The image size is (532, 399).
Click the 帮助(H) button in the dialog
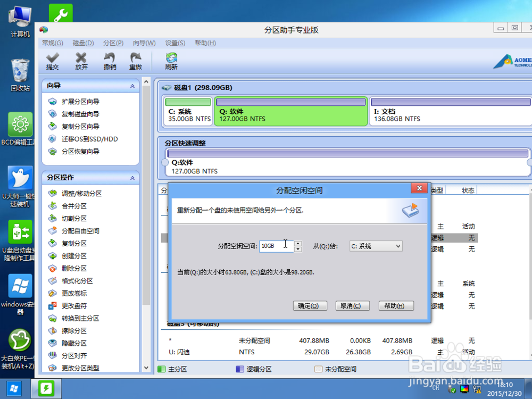pos(396,305)
